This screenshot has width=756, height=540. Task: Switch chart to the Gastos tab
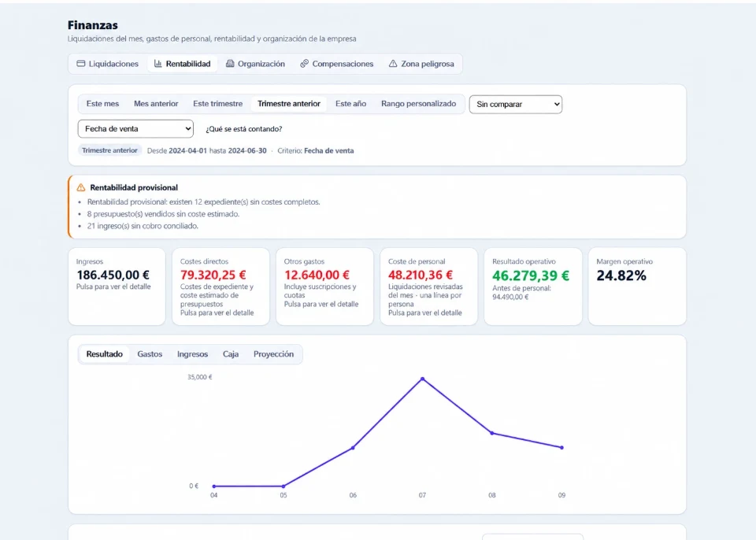150,354
